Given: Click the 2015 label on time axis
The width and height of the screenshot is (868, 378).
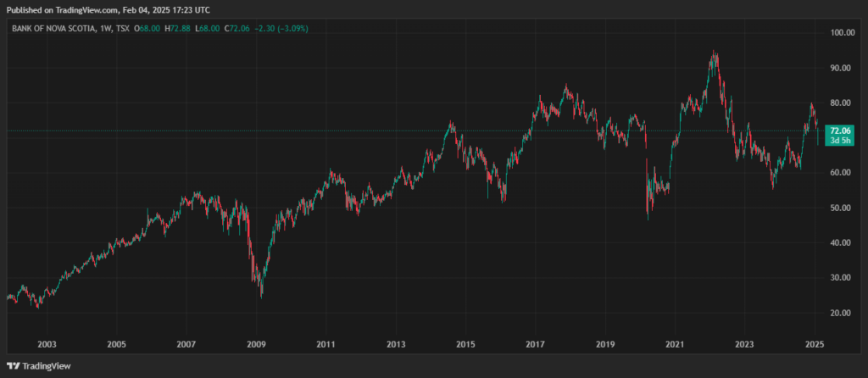Looking at the screenshot, I should (x=465, y=344).
